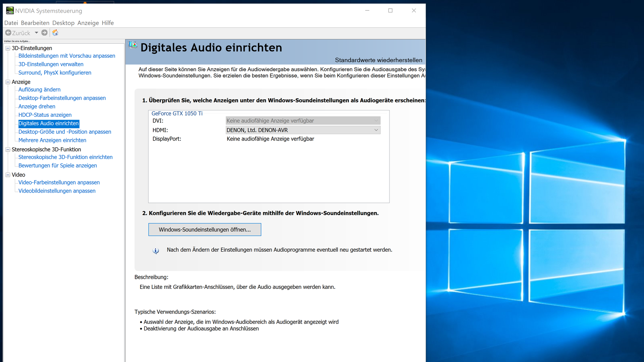The width and height of the screenshot is (644, 362).
Task: Click the GeForce GTX 1050 Ti label
Action: (177, 113)
